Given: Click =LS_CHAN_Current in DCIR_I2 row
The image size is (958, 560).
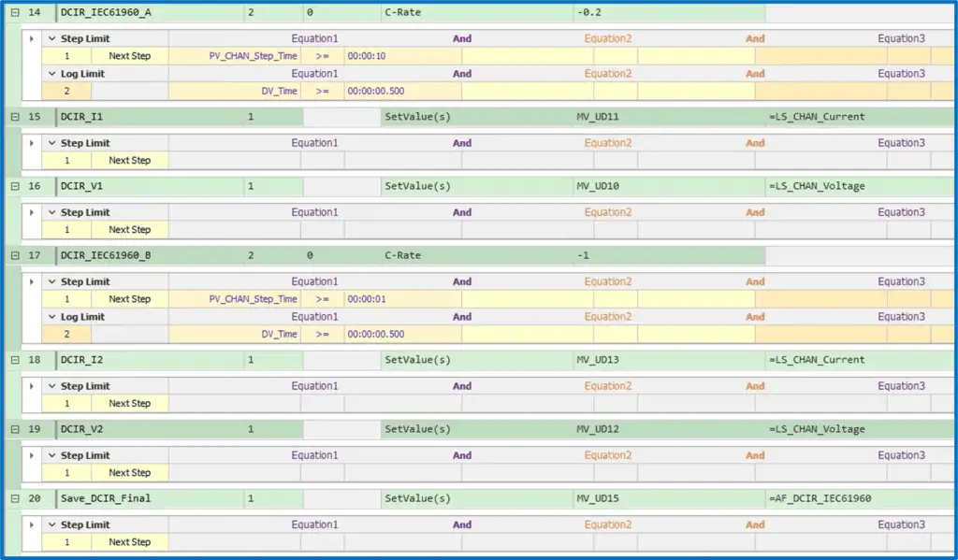Looking at the screenshot, I should 861,360.
